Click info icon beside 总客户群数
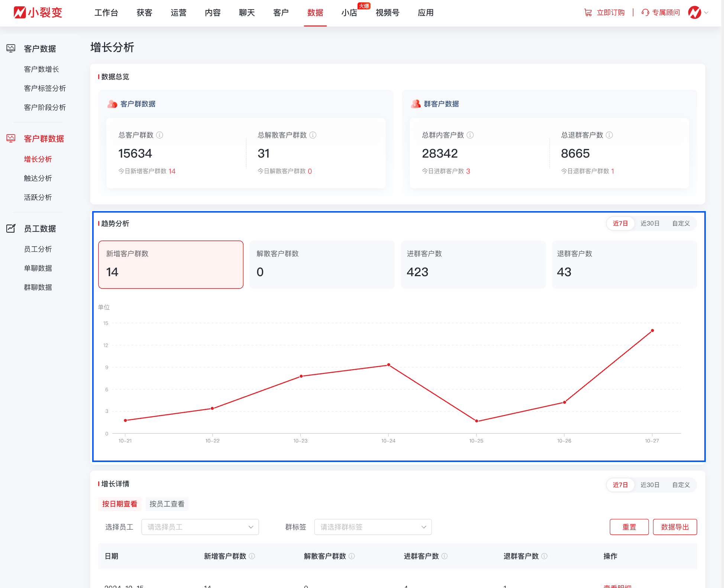Viewport: 724px width, 588px height. (159, 135)
